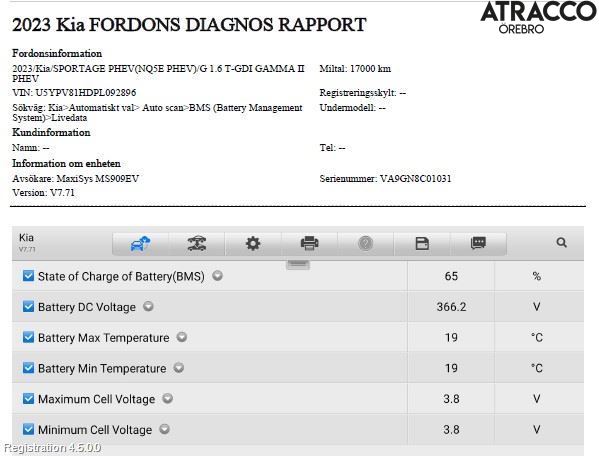The width and height of the screenshot is (599, 456).
Task: Click the 366.2 voltage value cell
Action: (451, 307)
